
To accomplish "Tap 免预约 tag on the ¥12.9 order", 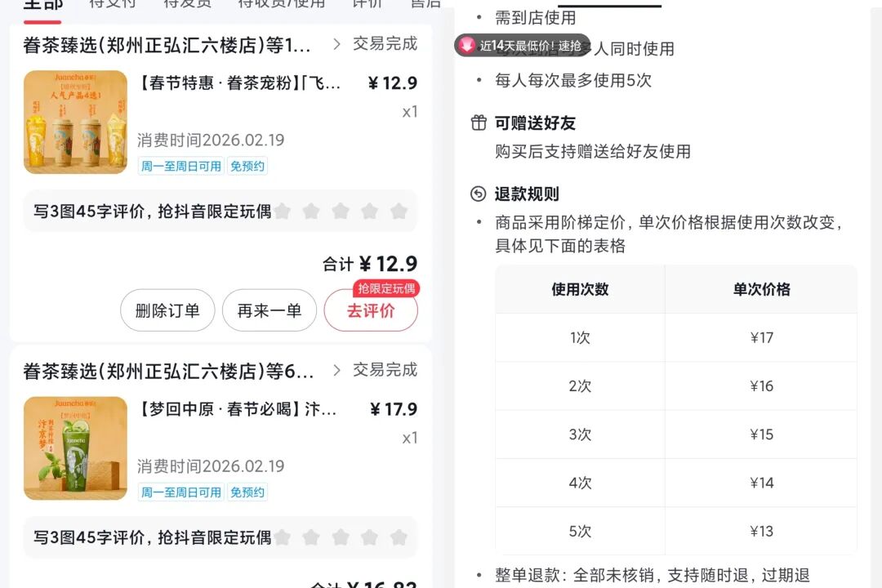I will click(x=247, y=166).
